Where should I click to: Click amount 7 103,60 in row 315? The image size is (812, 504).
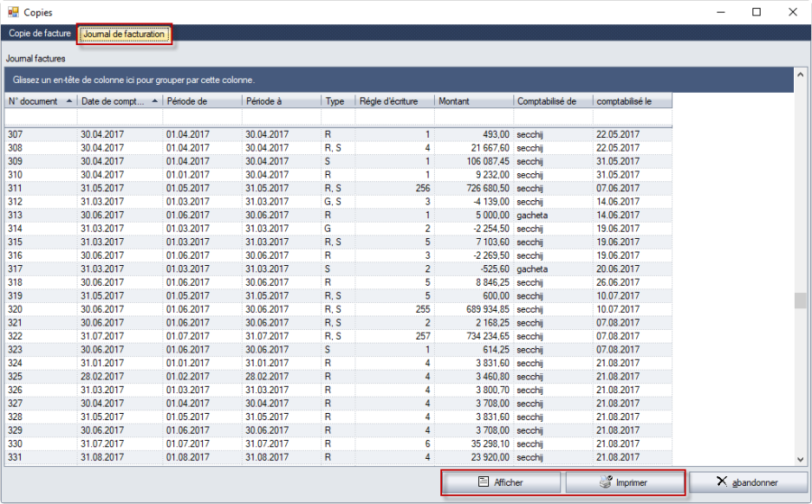[x=493, y=243]
